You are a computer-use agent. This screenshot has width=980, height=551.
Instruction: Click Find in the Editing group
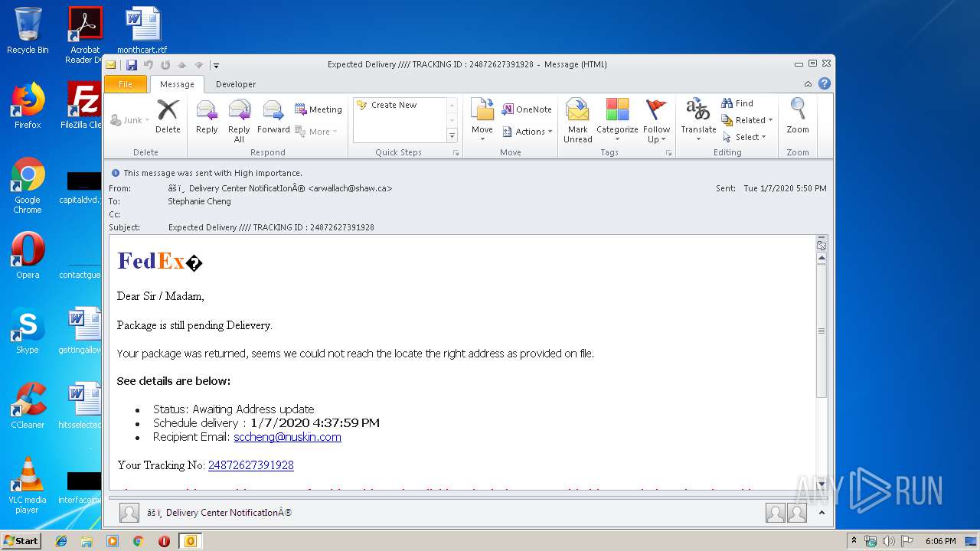[737, 103]
